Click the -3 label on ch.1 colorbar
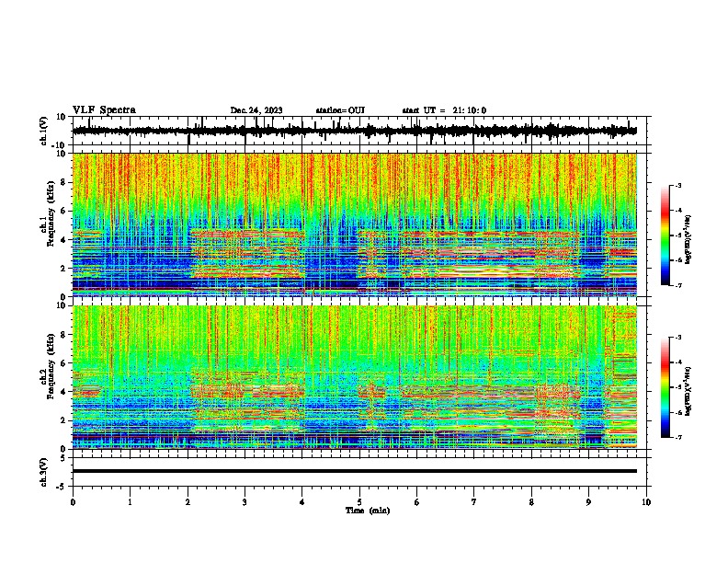 pyautogui.click(x=677, y=185)
